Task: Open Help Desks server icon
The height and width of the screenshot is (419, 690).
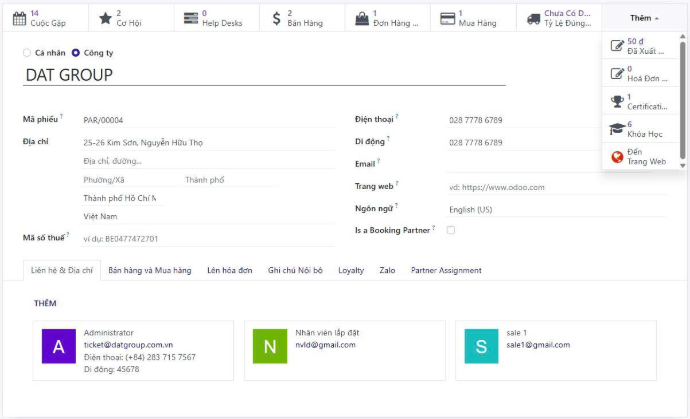Action: click(x=191, y=18)
